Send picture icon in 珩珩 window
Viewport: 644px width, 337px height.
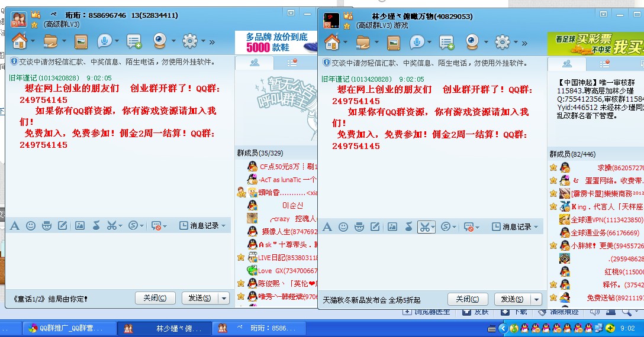80,226
